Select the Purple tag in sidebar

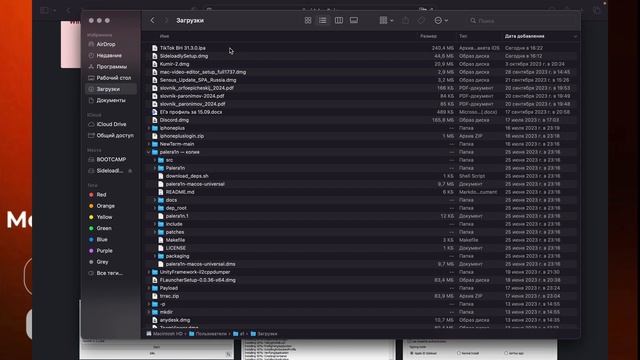click(104, 251)
